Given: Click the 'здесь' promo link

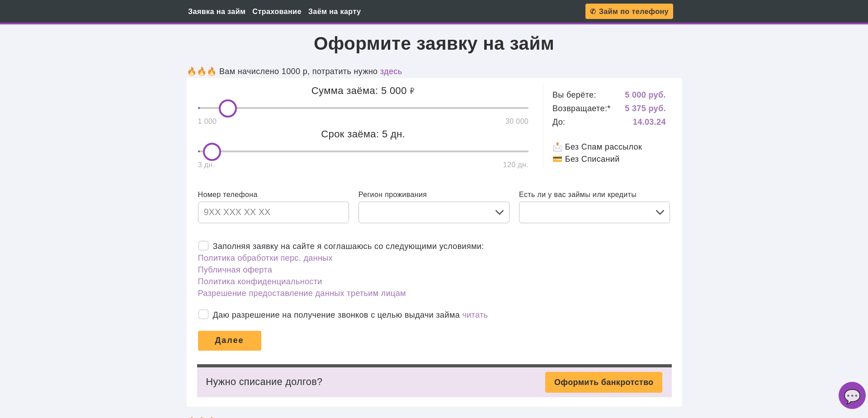Looking at the screenshot, I should 390,71.
